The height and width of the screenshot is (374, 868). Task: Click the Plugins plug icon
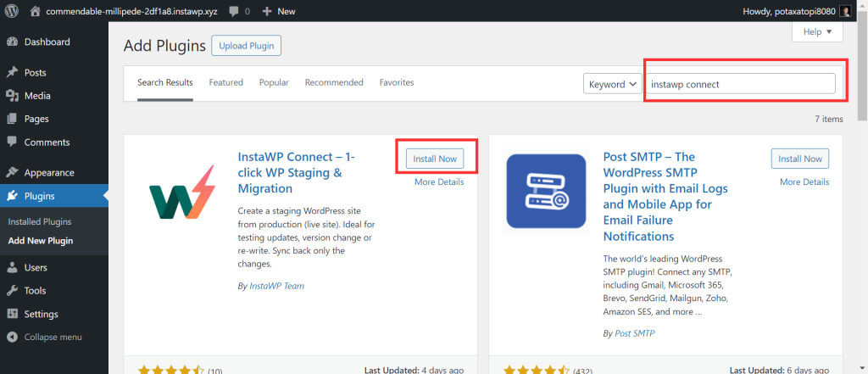pyautogui.click(x=12, y=196)
